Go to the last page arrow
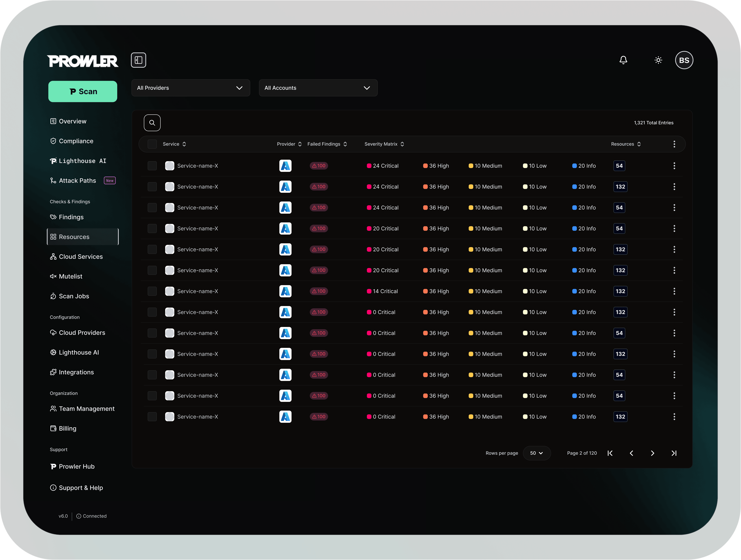The height and width of the screenshot is (560, 741). pos(674,453)
